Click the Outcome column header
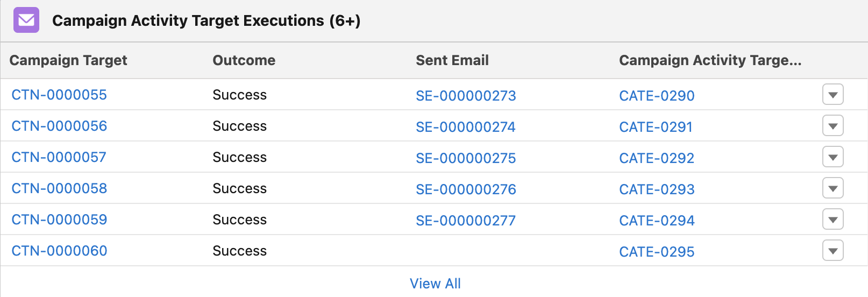Viewport: 868px width, 297px height. [x=244, y=60]
